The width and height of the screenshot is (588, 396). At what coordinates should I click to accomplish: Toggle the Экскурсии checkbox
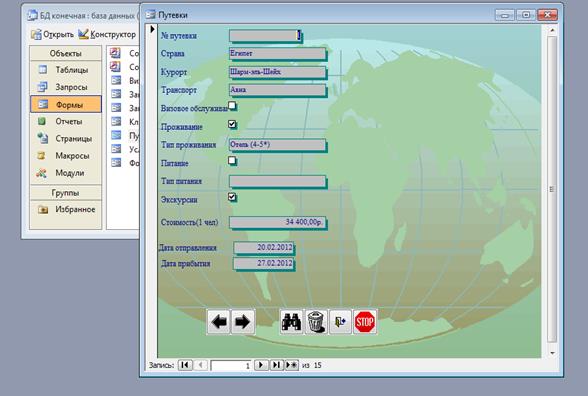point(232,197)
